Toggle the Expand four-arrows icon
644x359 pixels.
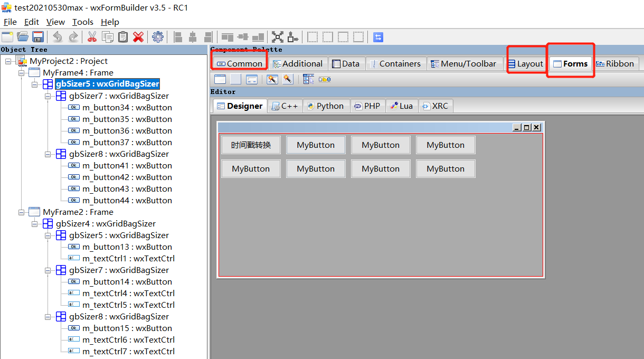click(278, 37)
